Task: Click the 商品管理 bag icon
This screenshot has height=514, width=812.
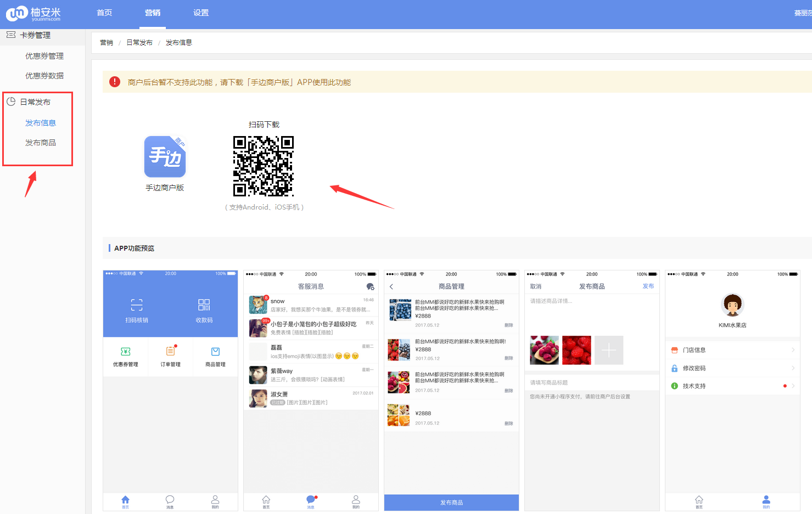Action: [x=216, y=352]
